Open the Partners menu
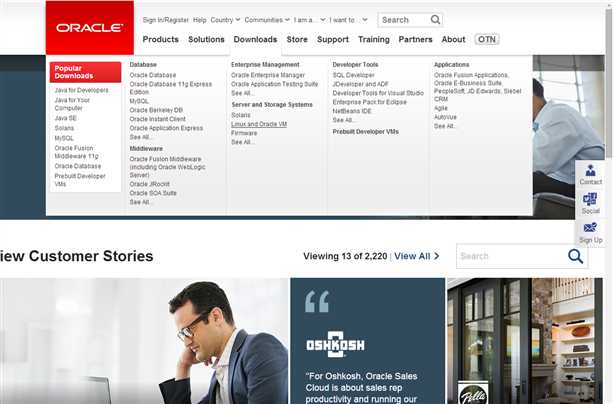613x404 pixels. point(415,40)
